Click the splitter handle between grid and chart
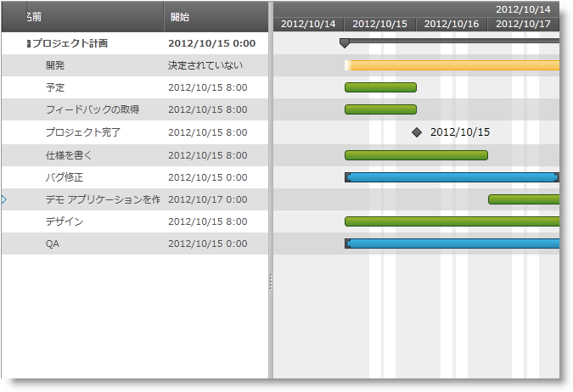 (271, 281)
